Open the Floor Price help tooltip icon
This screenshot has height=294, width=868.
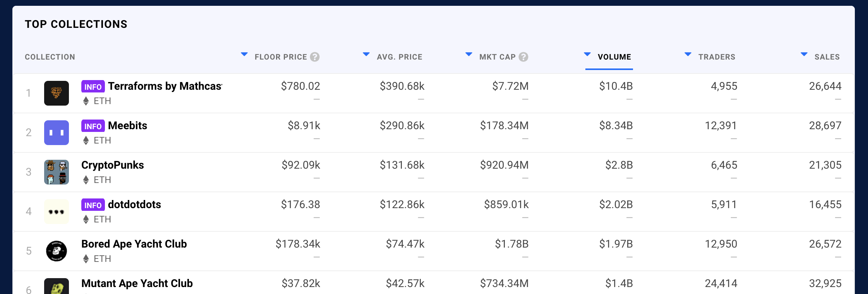tap(315, 57)
